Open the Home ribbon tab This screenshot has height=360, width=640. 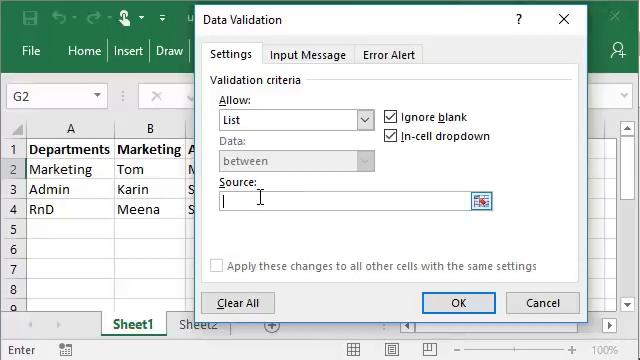84,51
